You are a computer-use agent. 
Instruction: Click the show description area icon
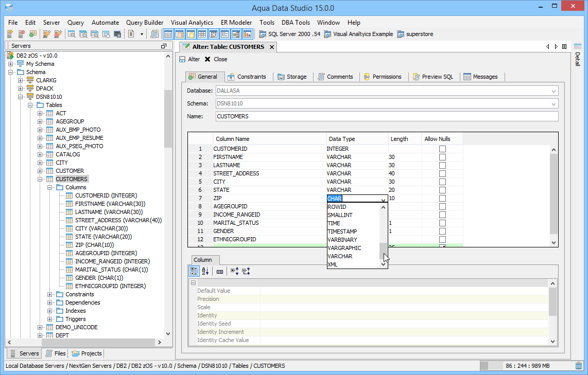(x=220, y=271)
